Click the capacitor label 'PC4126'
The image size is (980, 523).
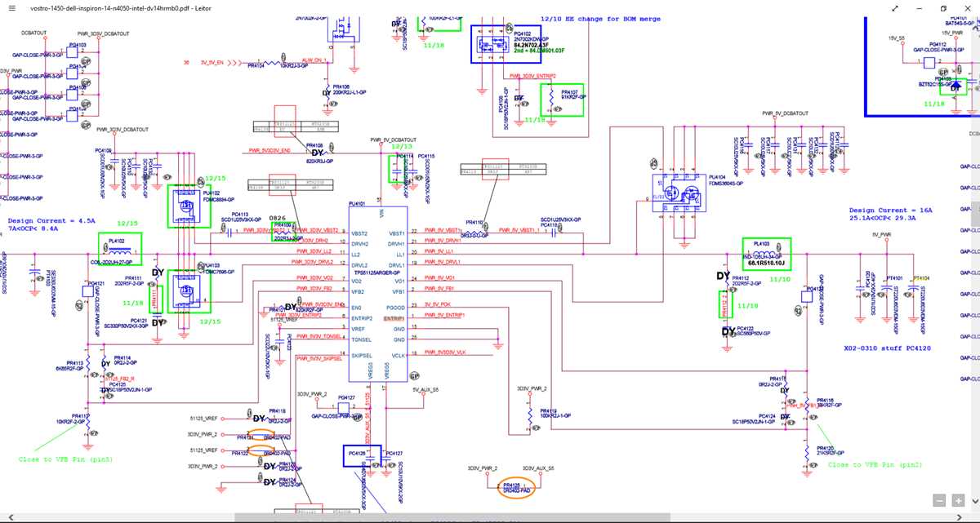pos(357,452)
